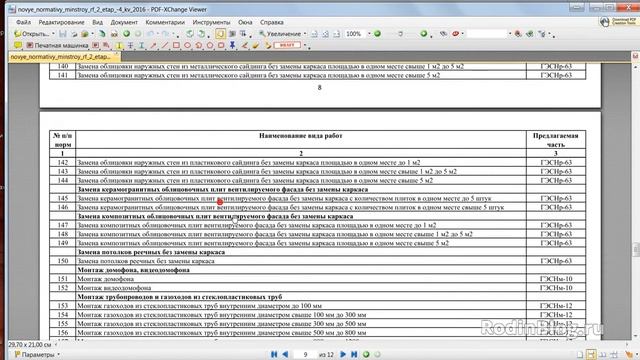Viewport: 640px width, 360px height.
Task: Click the empty search text box
Action: [487, 34]
